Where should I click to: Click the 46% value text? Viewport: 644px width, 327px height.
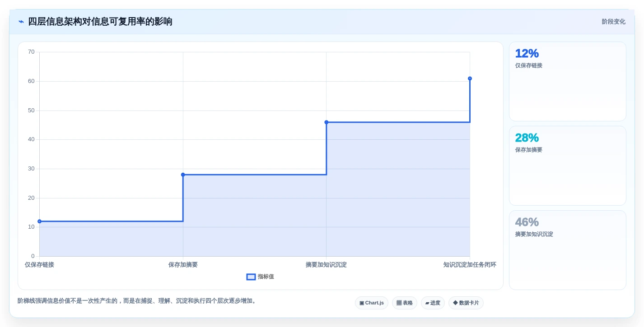click(527, 222)
